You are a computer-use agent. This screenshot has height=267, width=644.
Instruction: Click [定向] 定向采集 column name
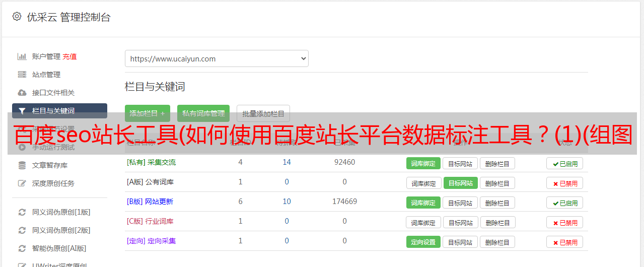151,241
